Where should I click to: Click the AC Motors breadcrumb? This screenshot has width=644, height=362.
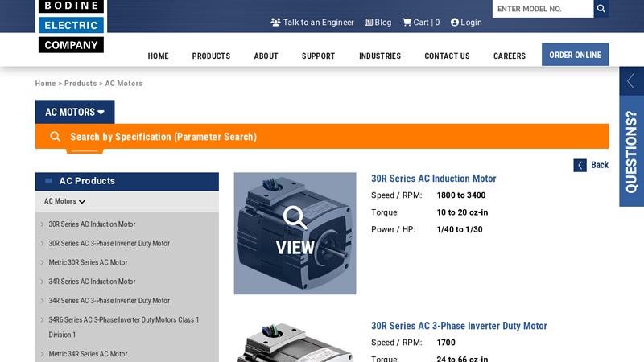[x=124, y=84]
